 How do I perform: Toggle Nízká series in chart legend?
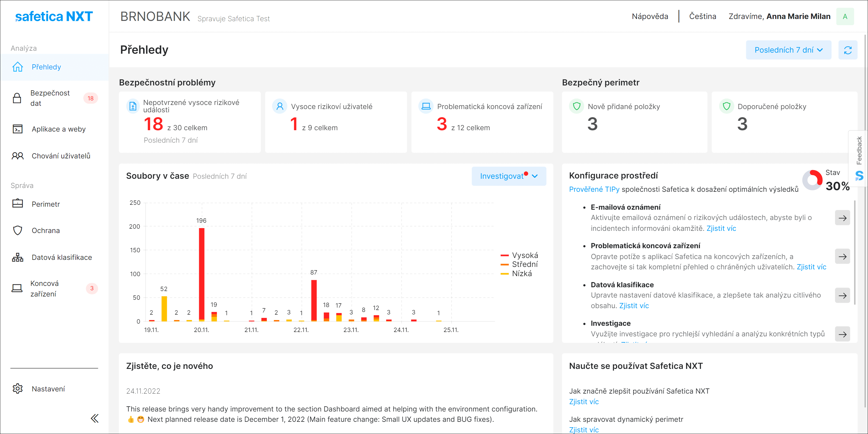click(516, 274)
